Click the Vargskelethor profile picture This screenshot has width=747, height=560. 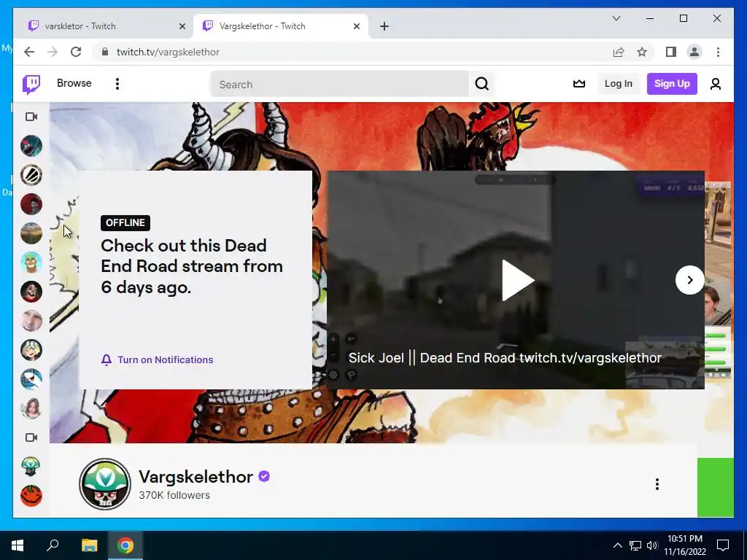(x=105, y=484)
